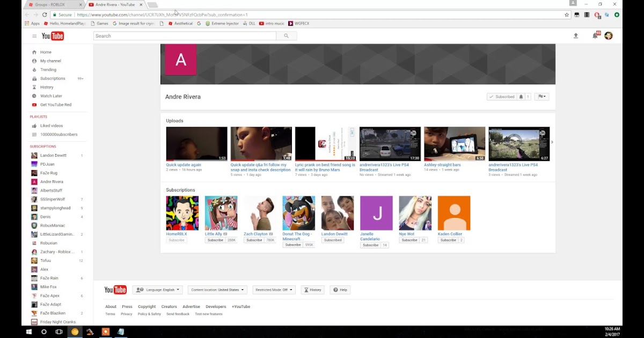This screenshot has height=338, width=644.
Task: Click the footer Creators link
Action: point(169,307)
